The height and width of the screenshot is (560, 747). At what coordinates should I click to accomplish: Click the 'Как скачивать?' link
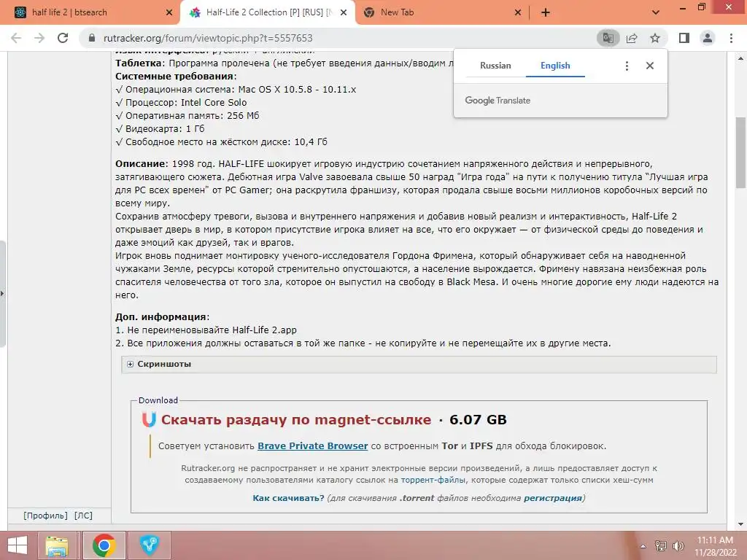[288, 498]
